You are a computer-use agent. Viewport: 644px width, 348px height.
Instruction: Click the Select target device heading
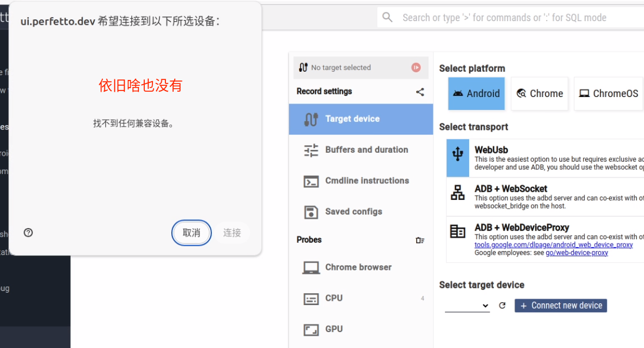click(x=482, y=285)
